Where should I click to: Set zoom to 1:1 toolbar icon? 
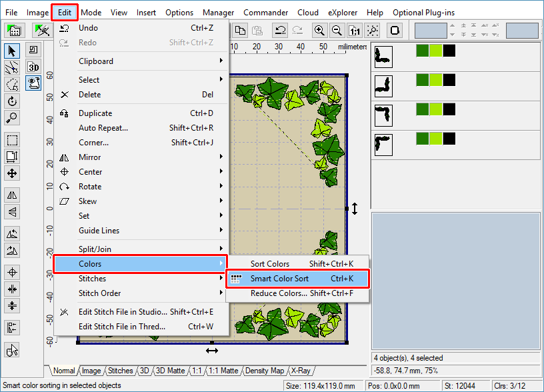point(354,31)
